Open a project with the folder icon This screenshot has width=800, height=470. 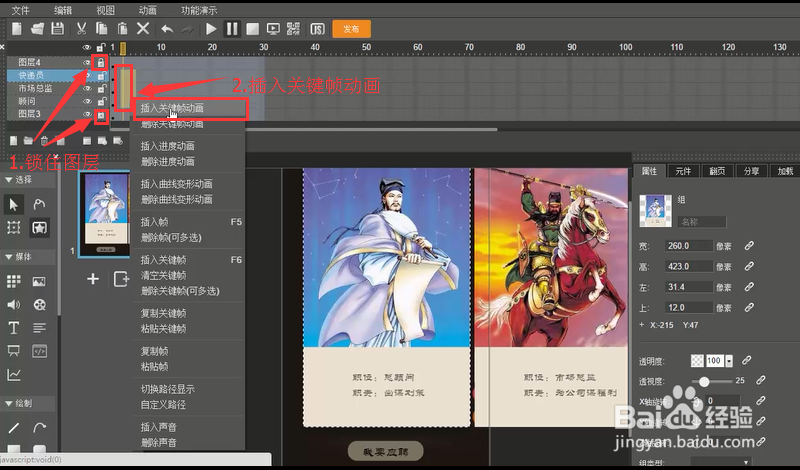coord(37,29)
